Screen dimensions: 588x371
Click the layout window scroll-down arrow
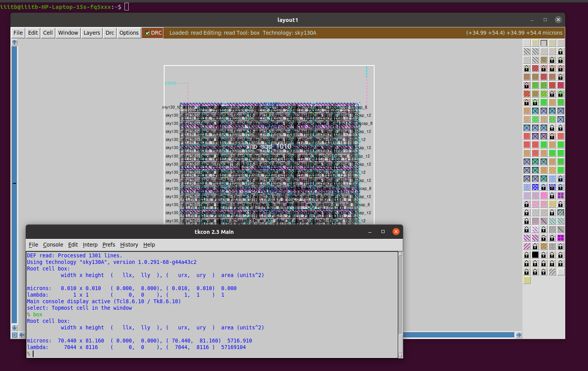pyautogui.click(x=14, y=328)
